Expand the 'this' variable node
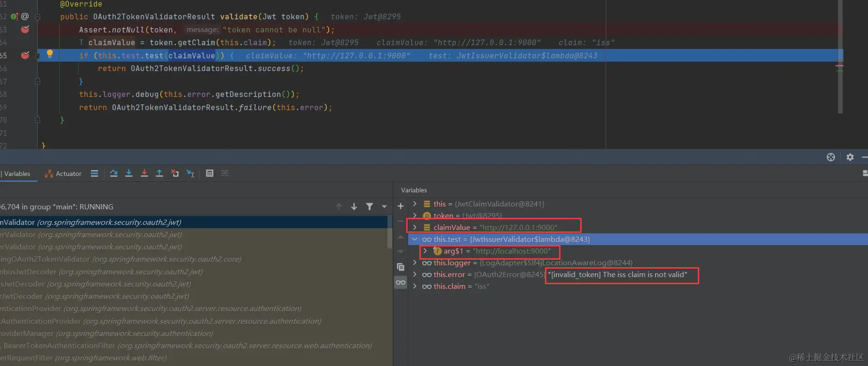This screenshot has height=366, width=868. [x=415, y=204]
